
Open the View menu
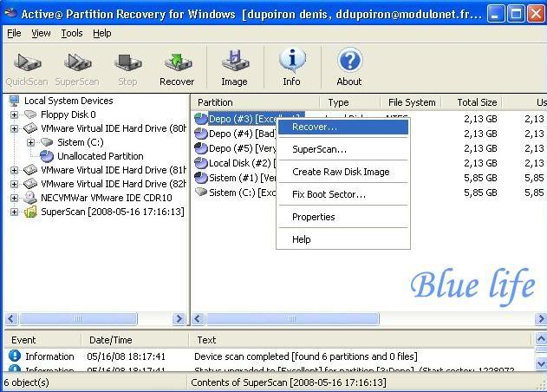click(x=41, y=34)
